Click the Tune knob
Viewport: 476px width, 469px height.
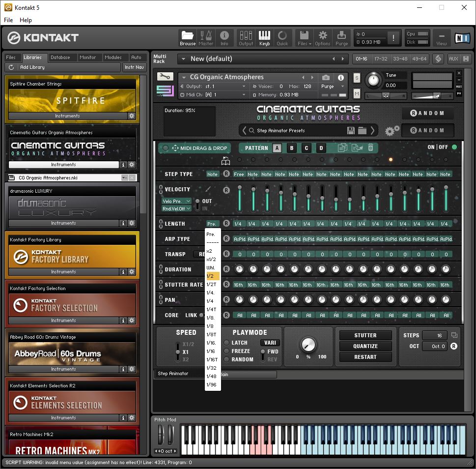(x=373, y=80)
